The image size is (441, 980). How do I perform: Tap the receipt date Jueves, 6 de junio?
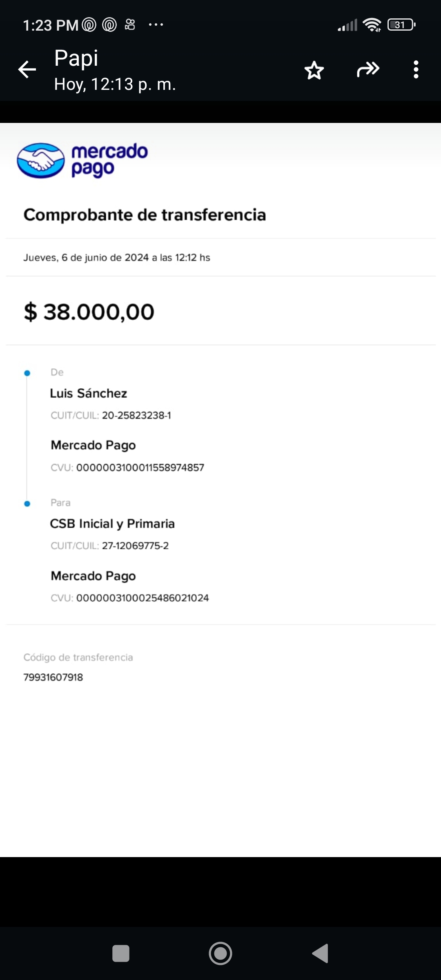click(x=116, y=258)
